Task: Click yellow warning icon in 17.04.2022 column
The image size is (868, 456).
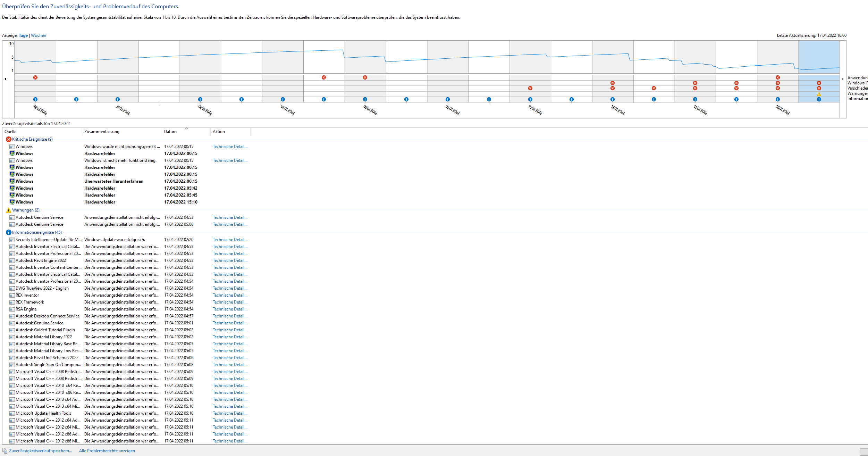Action: (819, 94)
